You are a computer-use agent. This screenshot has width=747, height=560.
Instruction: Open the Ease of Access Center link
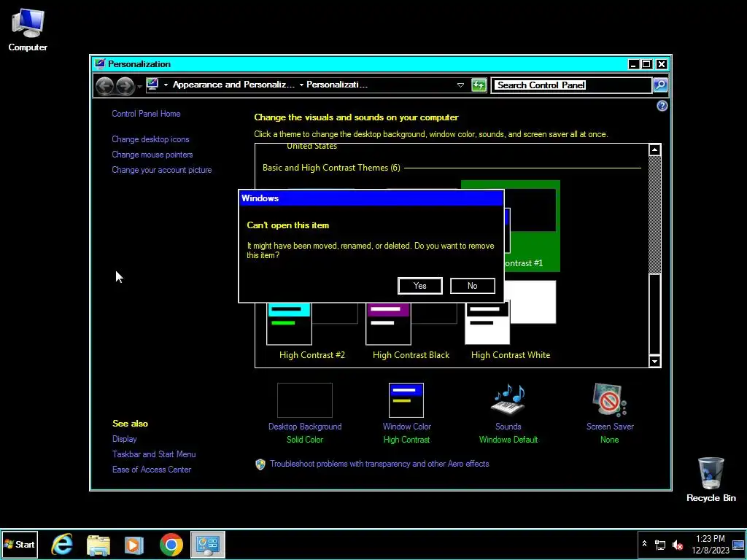pyautogui.click(x=152, y=470)
